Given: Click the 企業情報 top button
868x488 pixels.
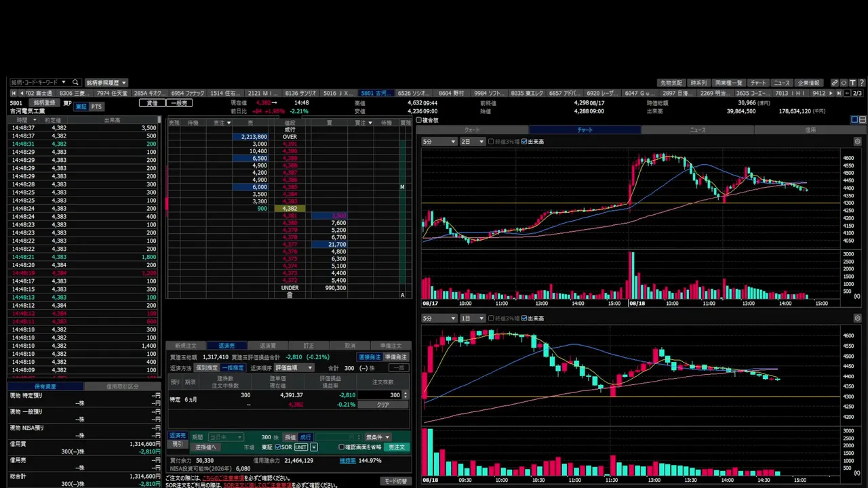Looking at the screenshot, I should click(808, 83).
